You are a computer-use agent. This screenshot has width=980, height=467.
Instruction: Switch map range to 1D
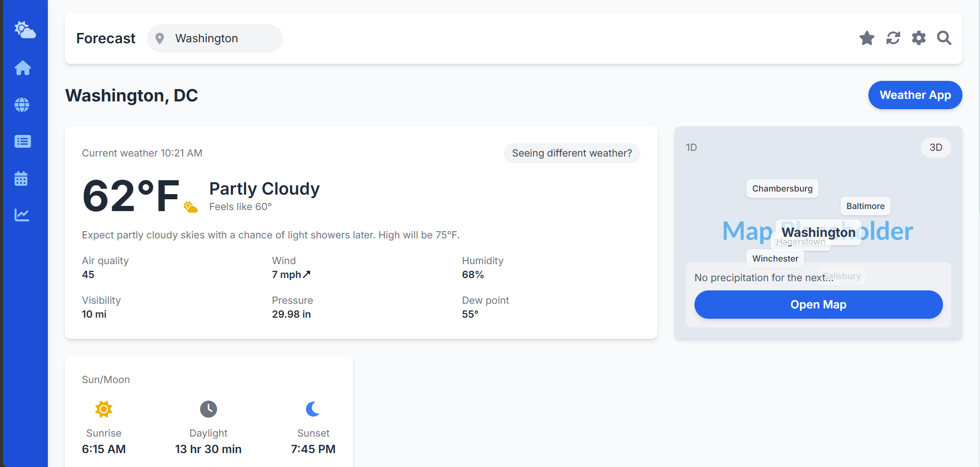coord(691,147)
